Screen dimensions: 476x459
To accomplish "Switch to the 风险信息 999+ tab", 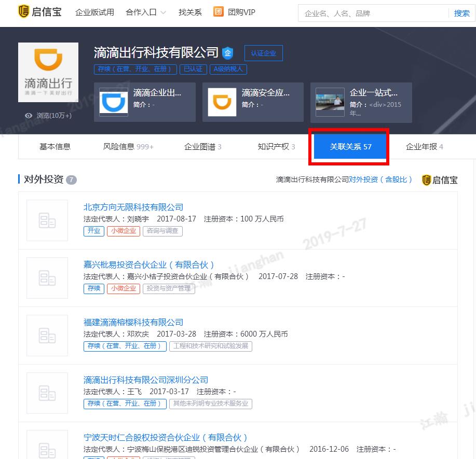I will [128, 147].
